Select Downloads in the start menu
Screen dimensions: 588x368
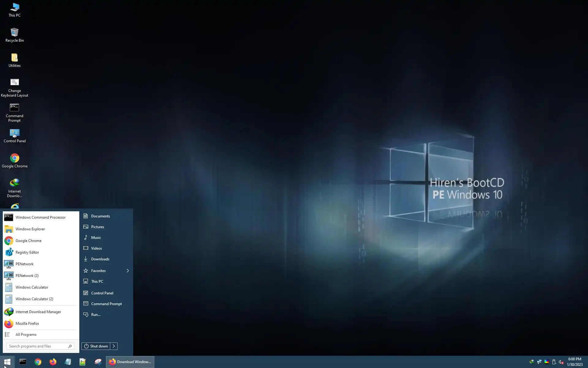pyautogui.click(x=100, y=259)
